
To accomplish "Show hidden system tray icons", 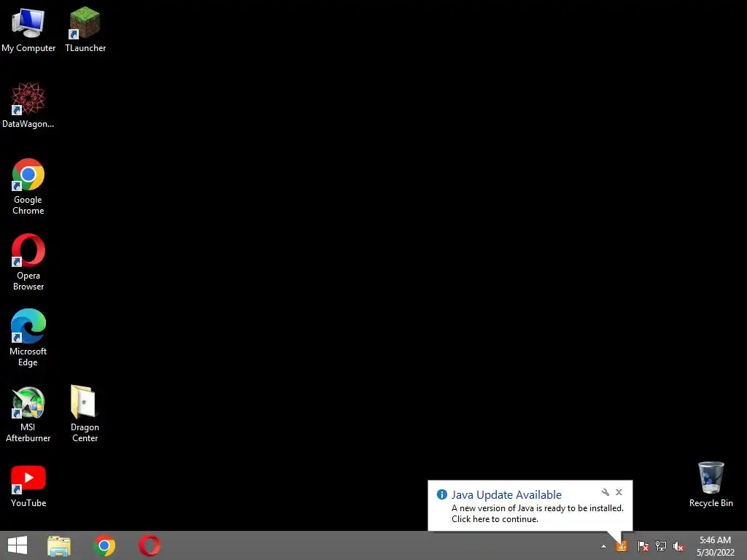I will coord(603,546).
